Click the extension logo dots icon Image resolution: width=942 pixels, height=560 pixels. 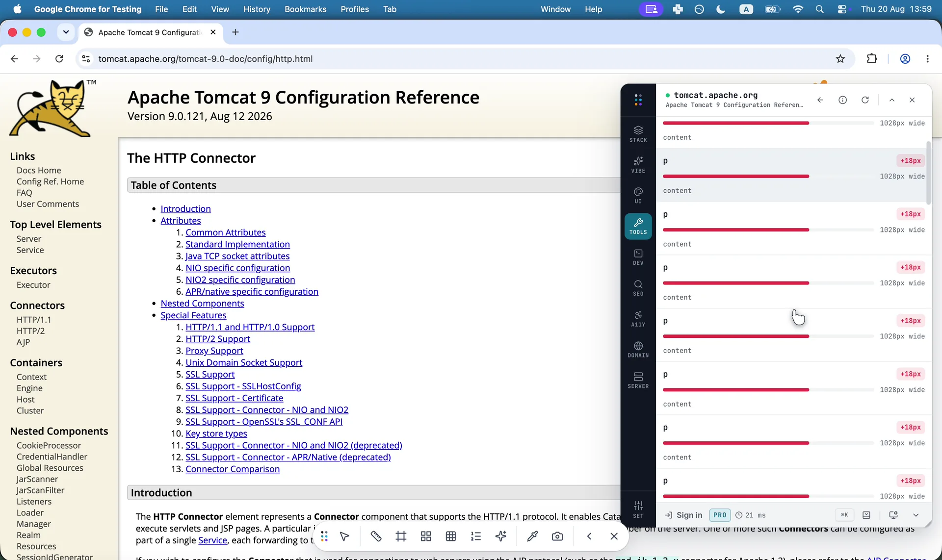point(638,100)
